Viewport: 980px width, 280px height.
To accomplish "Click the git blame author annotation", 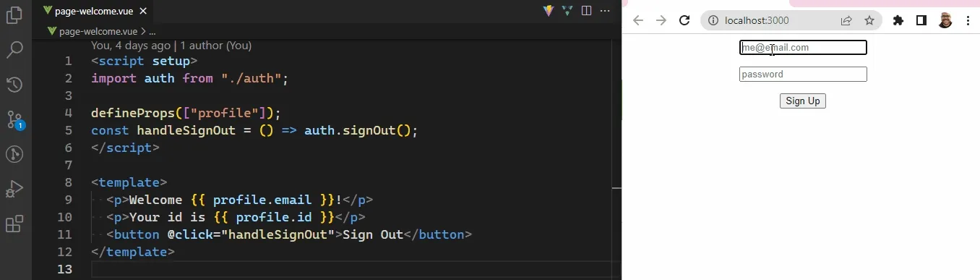I will (x=171, y=46).
